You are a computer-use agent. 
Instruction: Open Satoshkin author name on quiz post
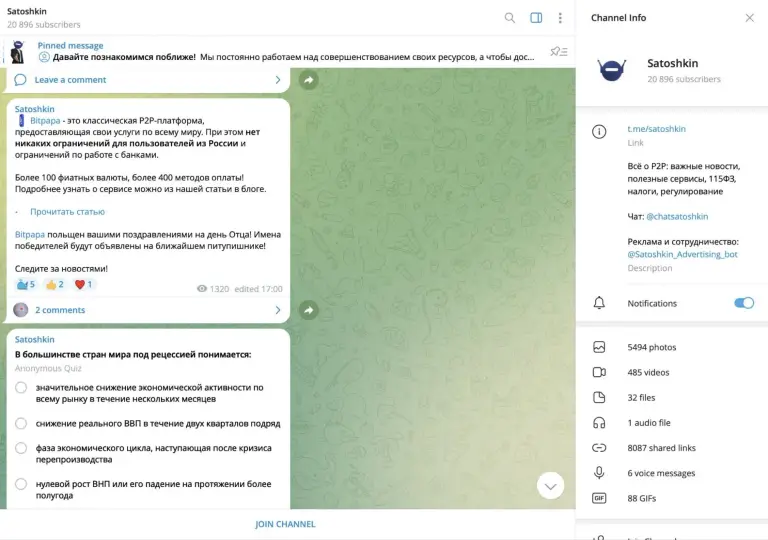34,339
